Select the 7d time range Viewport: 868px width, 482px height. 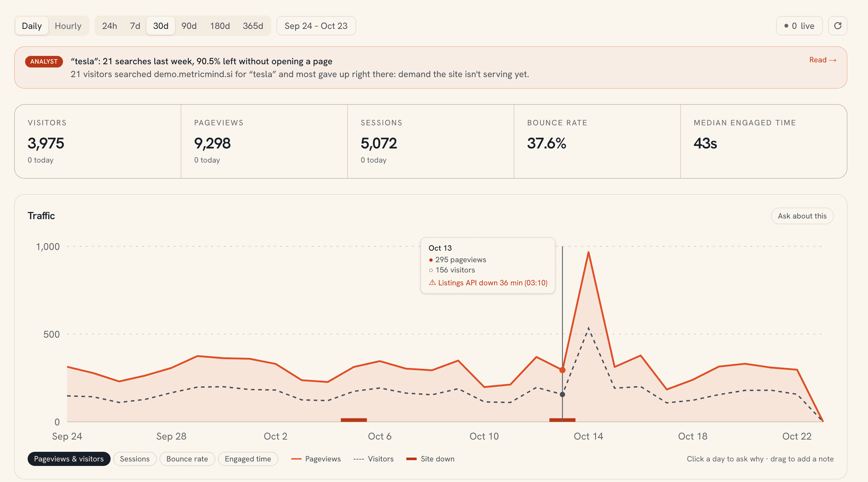coord(135,26)
